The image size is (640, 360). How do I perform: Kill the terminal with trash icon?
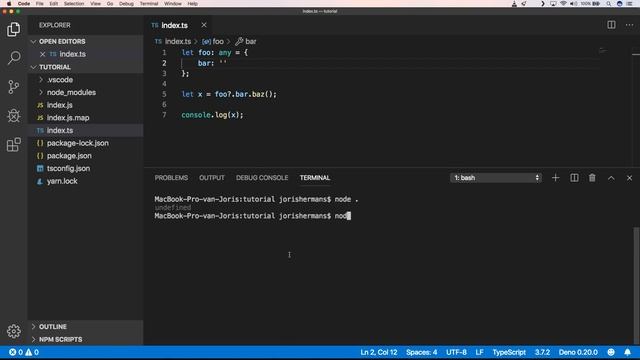pos(592,178)
